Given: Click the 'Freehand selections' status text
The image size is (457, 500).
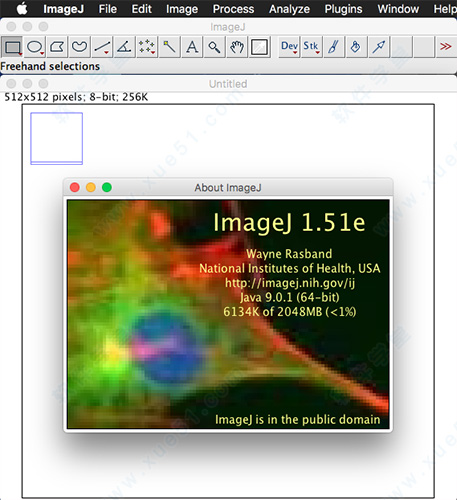Looking at the screenshot, I should coord(50,66).
